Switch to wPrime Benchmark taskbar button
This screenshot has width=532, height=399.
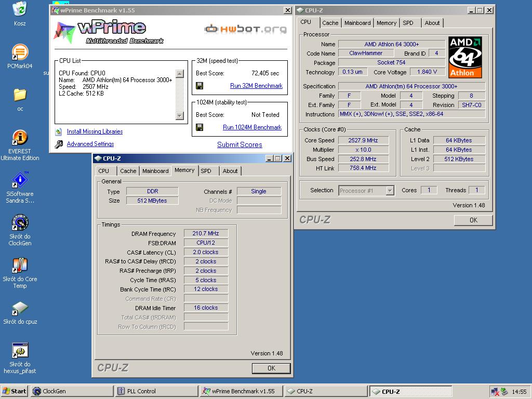coord(241,391)
